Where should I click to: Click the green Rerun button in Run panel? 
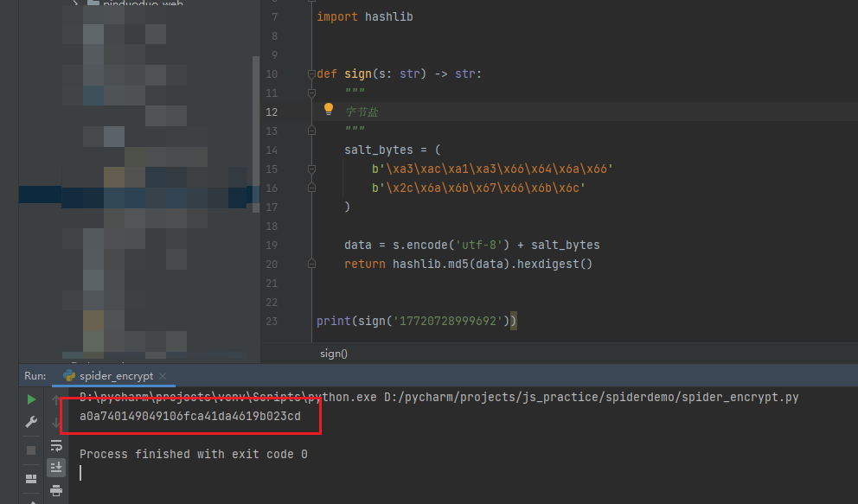click(31, 399)
